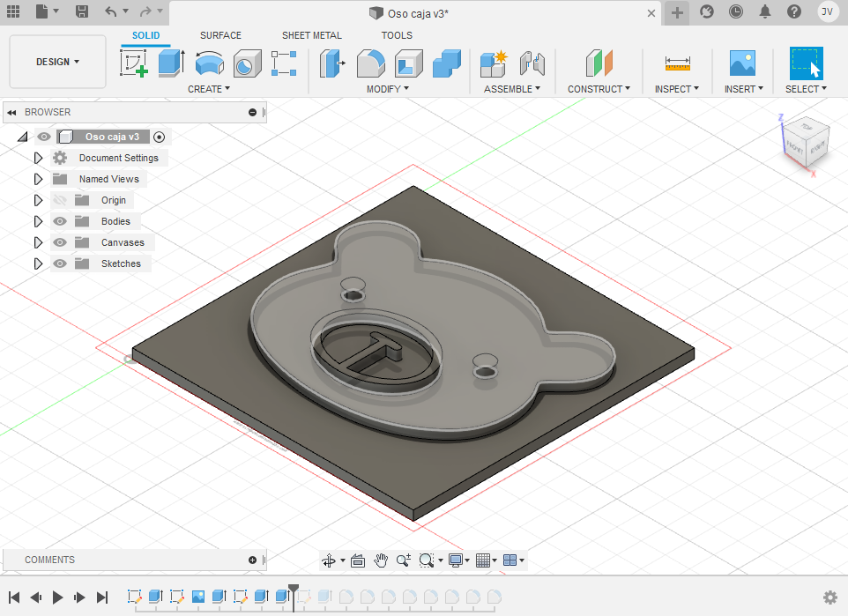Viewport: 848px width, 616px height.
Task: Open the Joint tool
Action: pos(532,63)
